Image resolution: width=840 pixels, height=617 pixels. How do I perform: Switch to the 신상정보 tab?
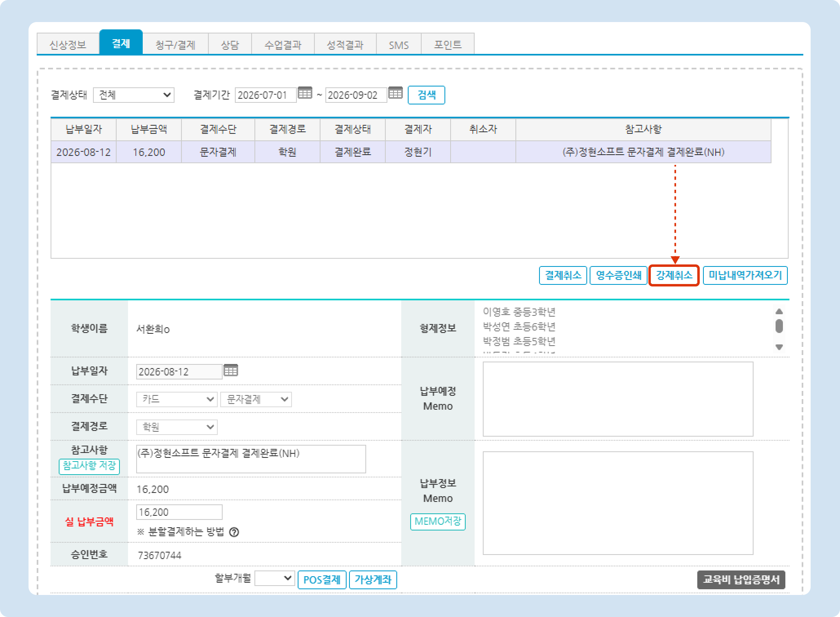[68, 44]
